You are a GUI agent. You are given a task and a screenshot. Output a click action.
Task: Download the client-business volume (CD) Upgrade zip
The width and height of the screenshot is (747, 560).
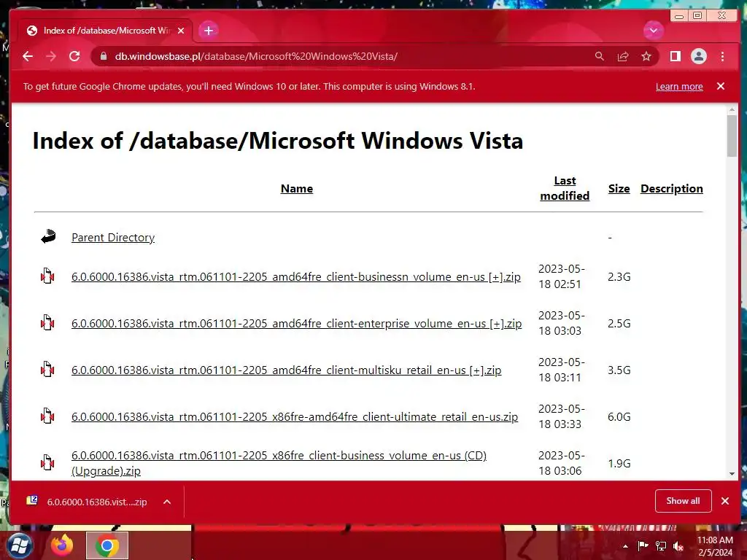(x=279, y=463)
